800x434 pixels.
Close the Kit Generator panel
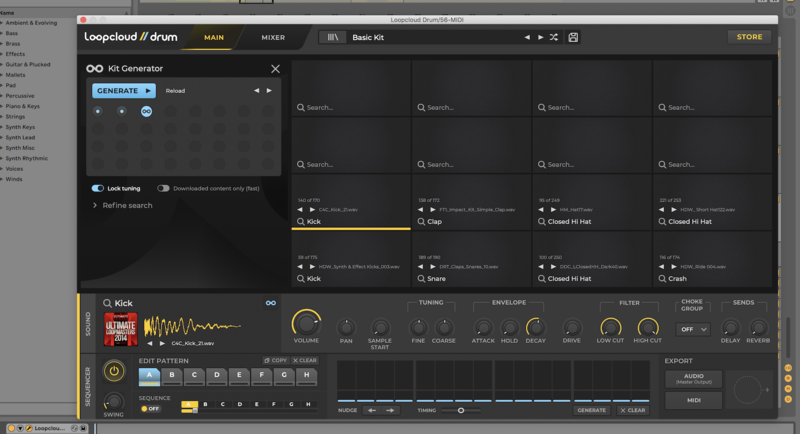point(275,69)
